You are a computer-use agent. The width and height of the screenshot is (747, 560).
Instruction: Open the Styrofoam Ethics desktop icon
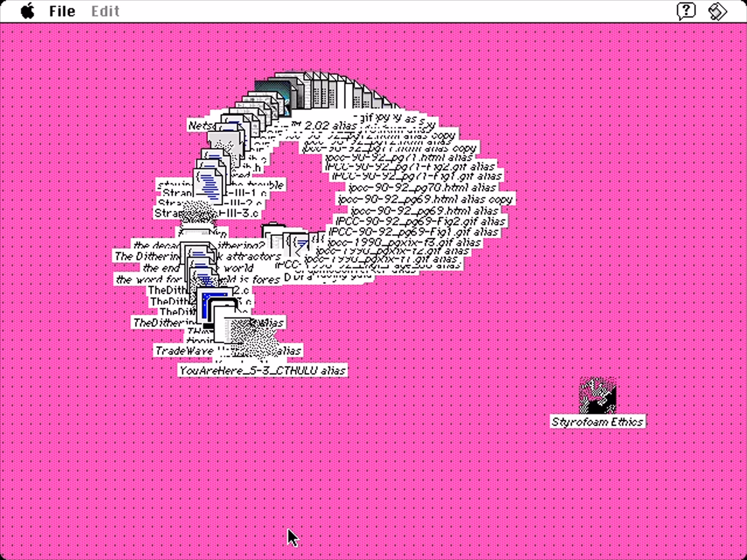click(x=597, y=395)
